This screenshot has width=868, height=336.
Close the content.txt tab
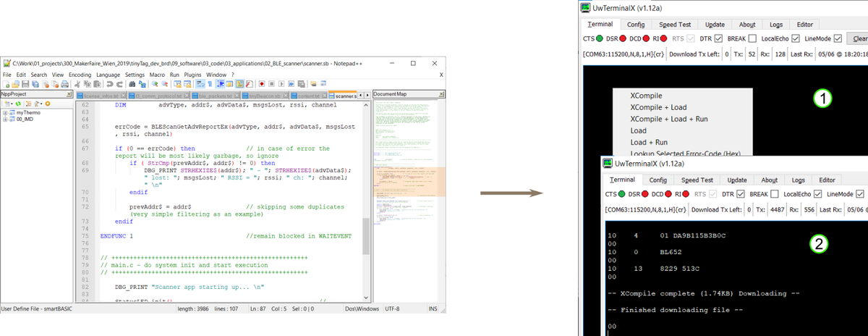(x=325, y=96)
